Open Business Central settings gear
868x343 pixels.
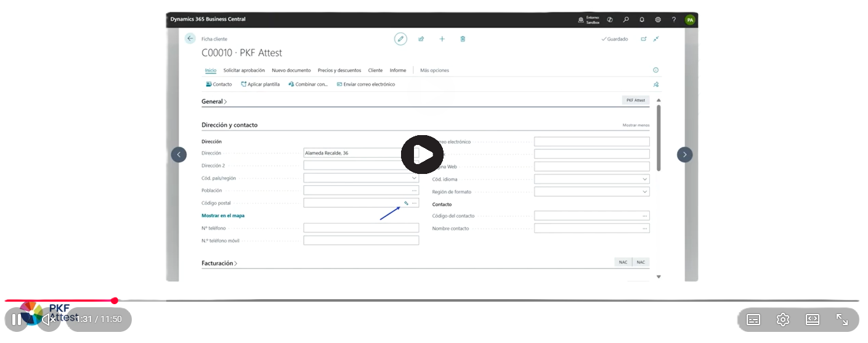tap(658, 20)
